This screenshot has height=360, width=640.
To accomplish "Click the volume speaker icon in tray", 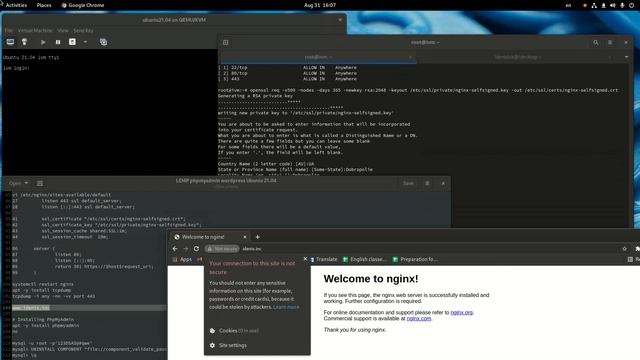I will (x=613, y=5).
